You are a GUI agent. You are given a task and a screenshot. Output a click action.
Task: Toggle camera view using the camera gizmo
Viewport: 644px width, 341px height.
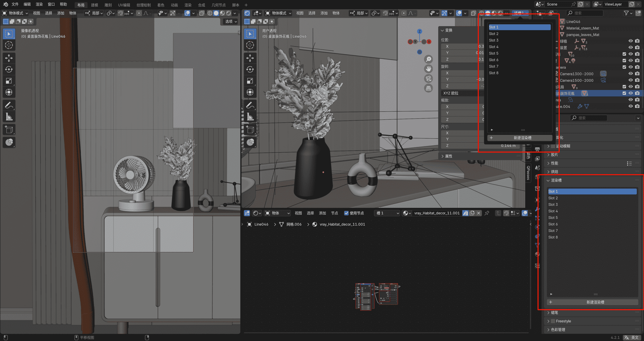click(428, 78)
